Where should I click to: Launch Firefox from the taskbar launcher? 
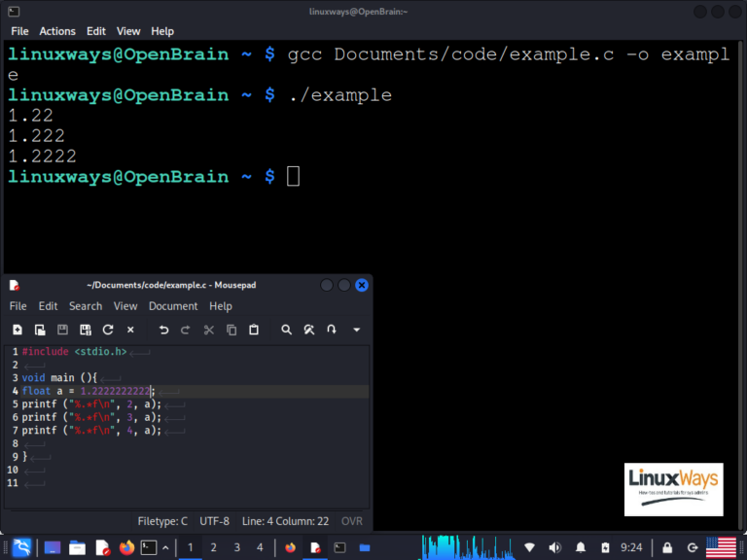126,547
